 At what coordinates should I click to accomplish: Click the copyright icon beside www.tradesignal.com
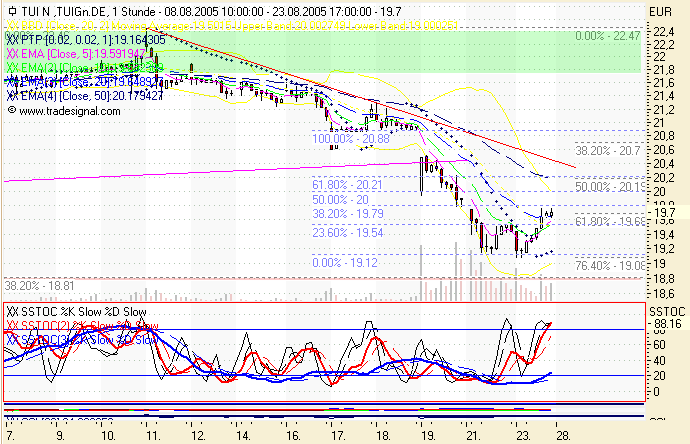tap(11, 112)
